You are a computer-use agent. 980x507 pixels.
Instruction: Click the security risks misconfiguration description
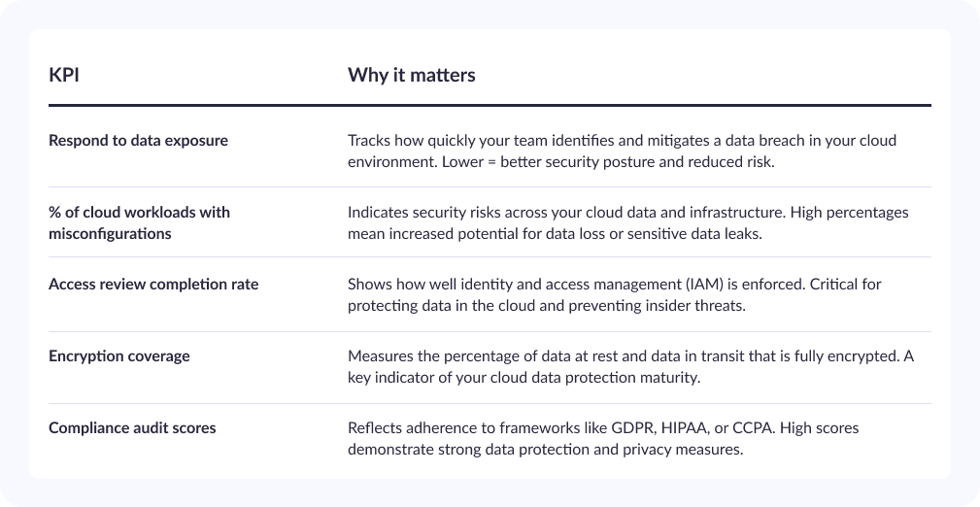click(628, 222)
